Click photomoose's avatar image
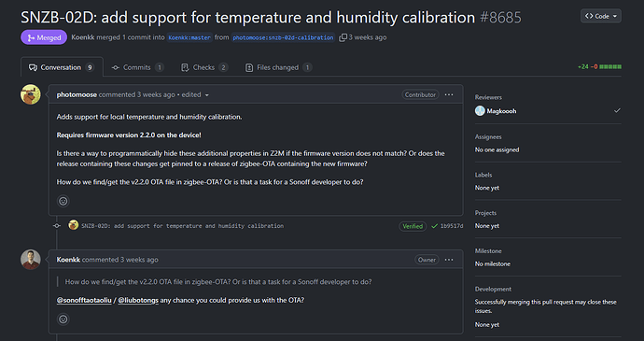Image resolution: width=644 pixels, height=341 pixels. click(31, 94)
